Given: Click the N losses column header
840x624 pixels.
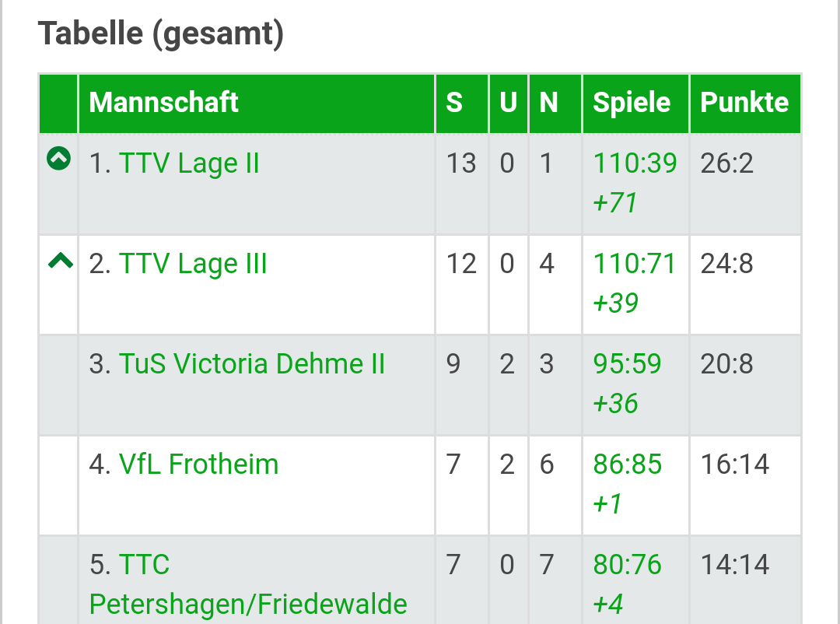Looking at the screenshot, I should tap(548, 103).
